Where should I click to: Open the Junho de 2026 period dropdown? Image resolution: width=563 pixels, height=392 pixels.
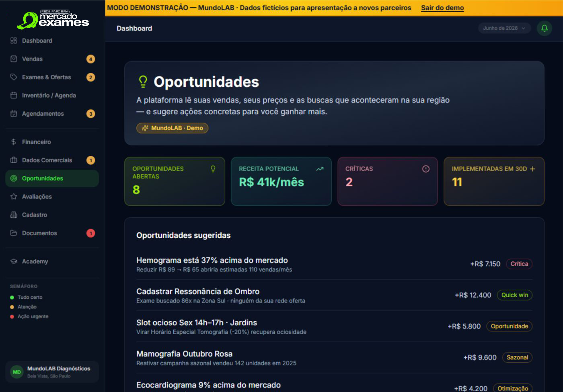point(504,28)
